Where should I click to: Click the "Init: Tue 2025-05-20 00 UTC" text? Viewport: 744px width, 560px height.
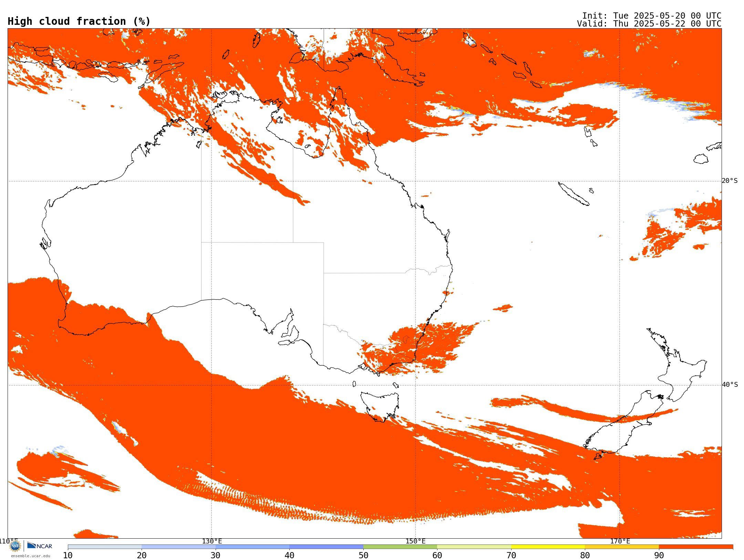(652, 16)
